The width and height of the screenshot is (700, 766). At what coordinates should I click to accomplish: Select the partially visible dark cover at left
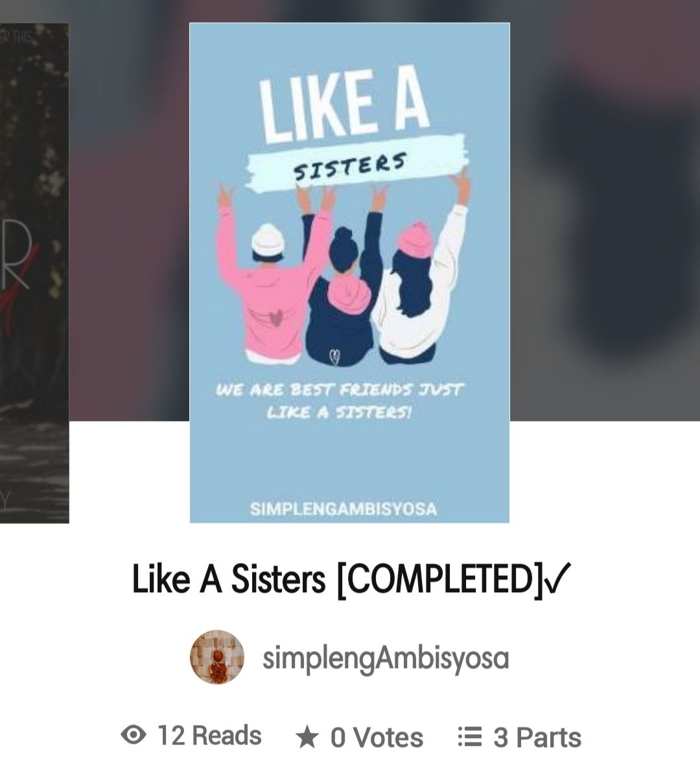point(34,272)
